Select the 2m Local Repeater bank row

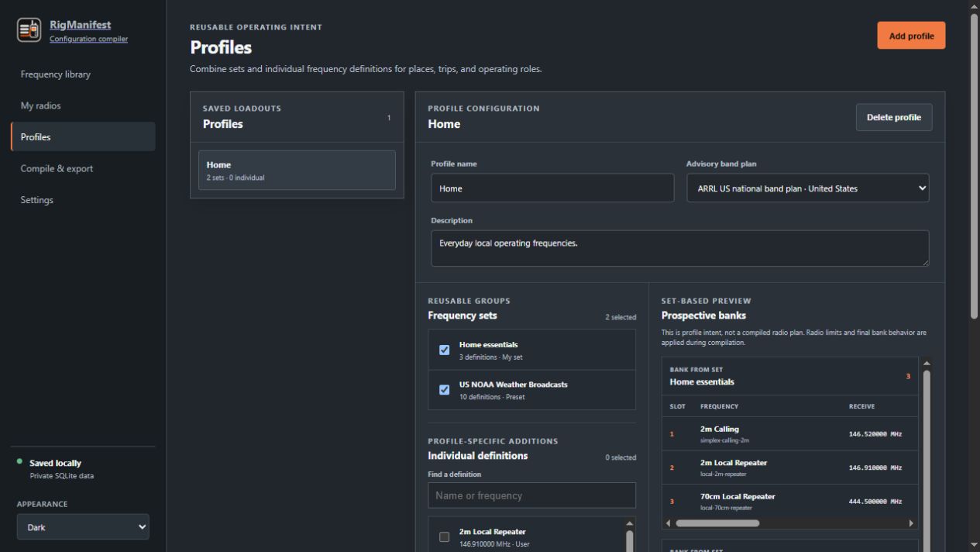point(789,467)
